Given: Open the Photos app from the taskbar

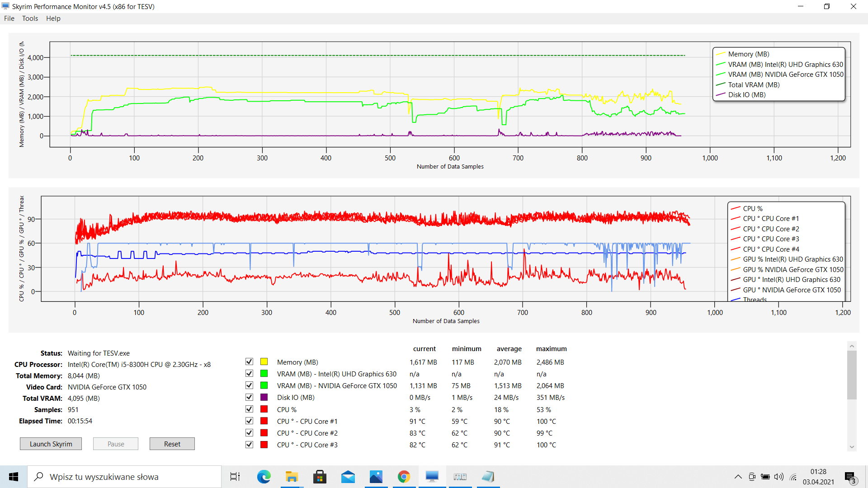Looking at the screenshot, I should pos(376,477).
